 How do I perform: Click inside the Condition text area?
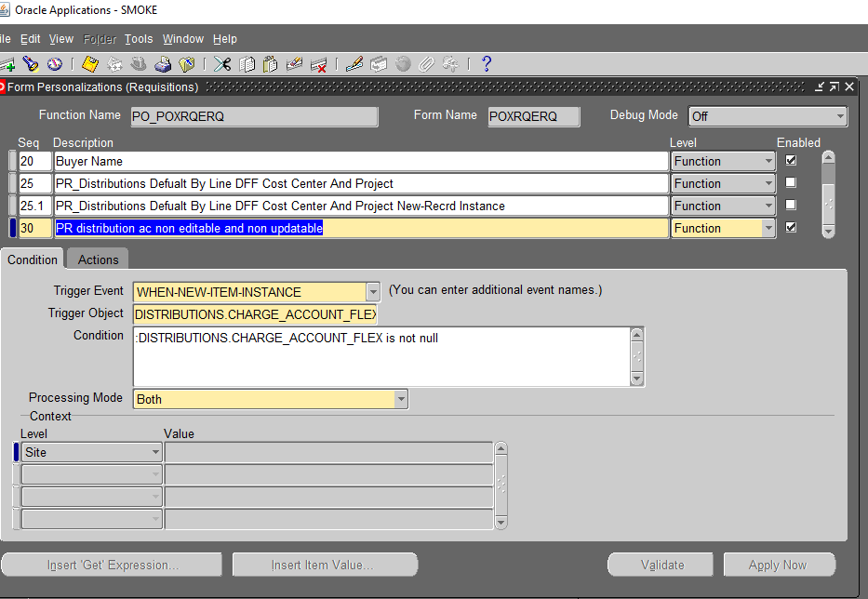click(372, 356)
